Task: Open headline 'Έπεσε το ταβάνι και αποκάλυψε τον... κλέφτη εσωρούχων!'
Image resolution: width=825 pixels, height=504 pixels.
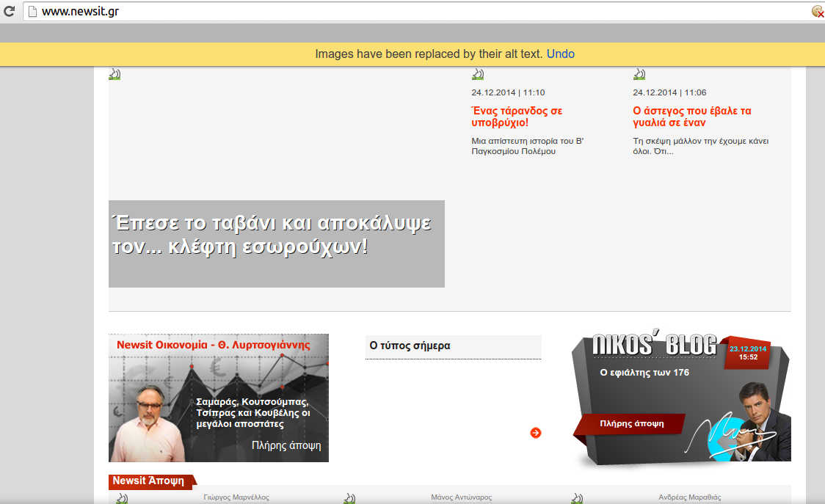Action: click(272, 235)
